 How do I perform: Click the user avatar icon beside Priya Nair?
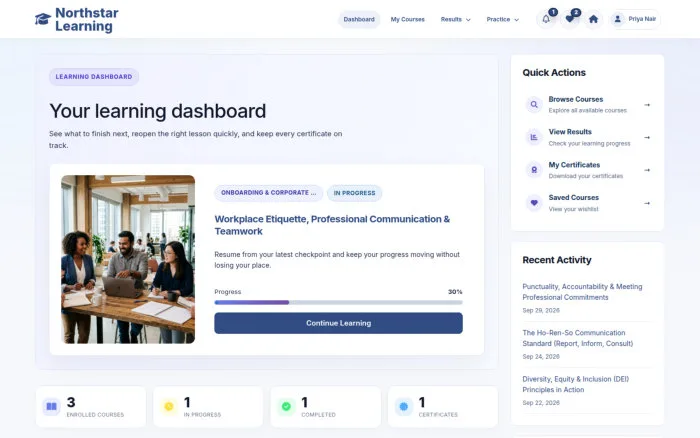tap(617, 19)
